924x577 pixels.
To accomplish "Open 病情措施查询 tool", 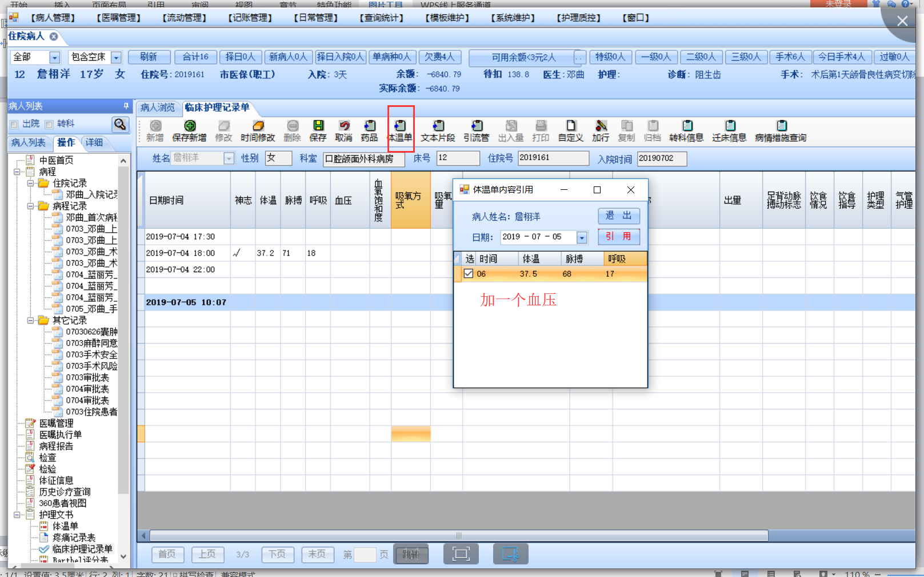I will (781, 130).
